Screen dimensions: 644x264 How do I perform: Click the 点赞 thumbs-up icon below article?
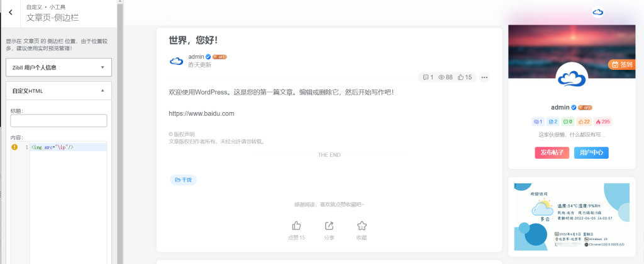pyautogui.click(x=296, y=226)
